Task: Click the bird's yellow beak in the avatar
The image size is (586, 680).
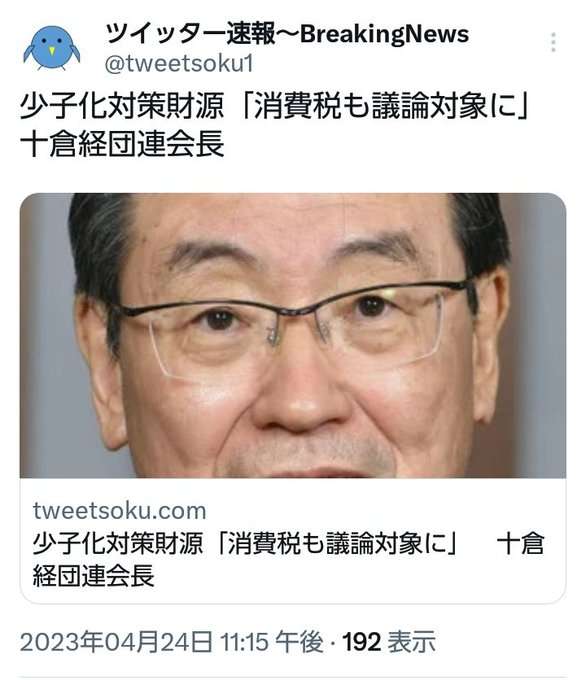Action: [52, 51]
